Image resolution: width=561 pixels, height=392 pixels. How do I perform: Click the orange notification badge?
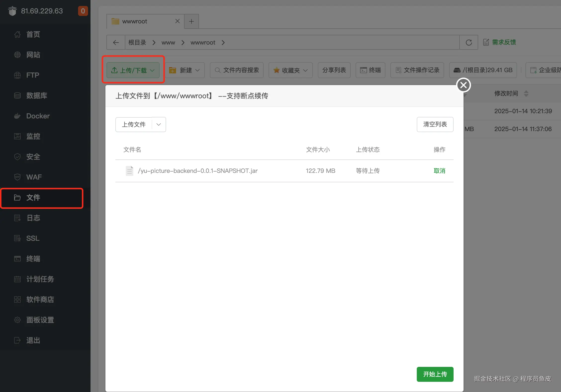[x=83, y=11]
